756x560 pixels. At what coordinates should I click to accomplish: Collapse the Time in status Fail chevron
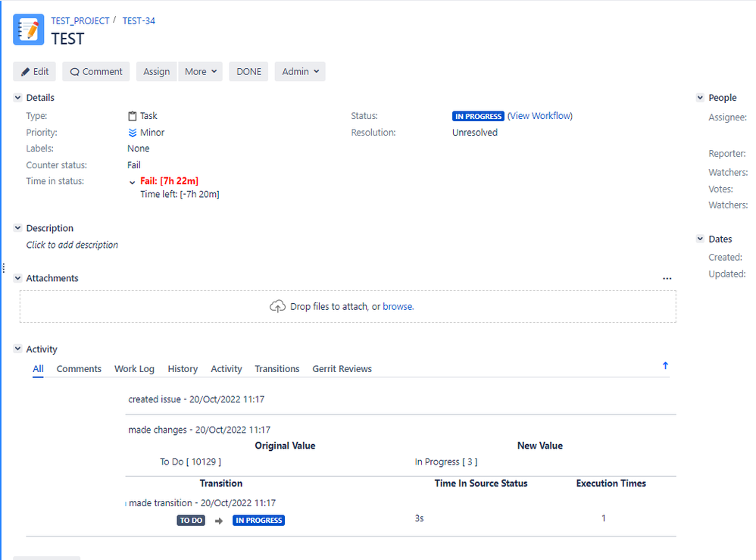pos(132,183)
